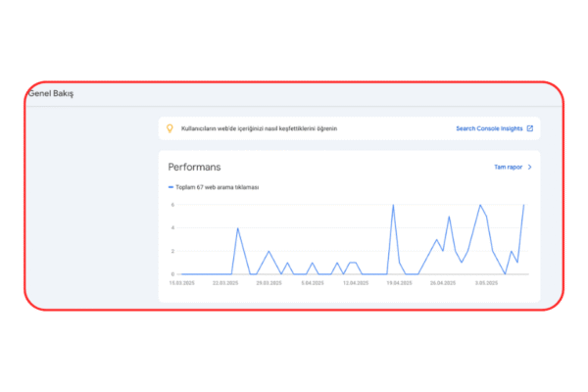Click the Performans card title
The width and height of the screenshot is (588, 392).
[x=194, y=168]
